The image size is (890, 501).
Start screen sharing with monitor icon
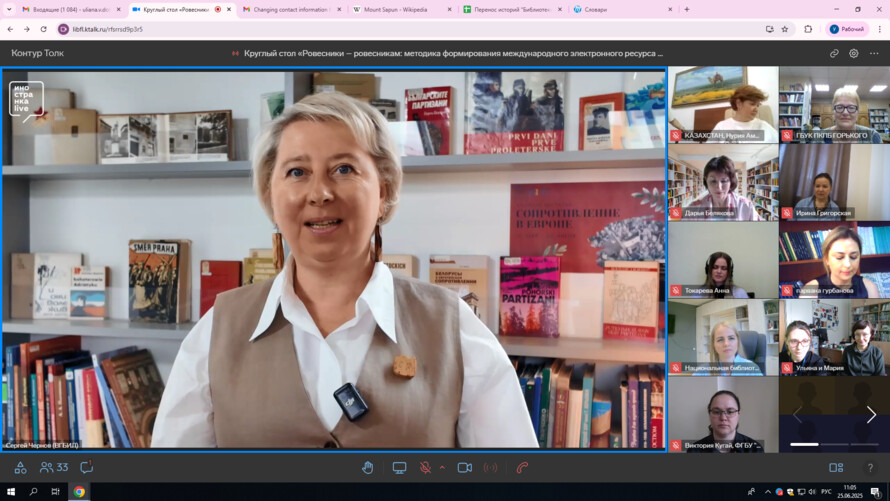point(399,468)
